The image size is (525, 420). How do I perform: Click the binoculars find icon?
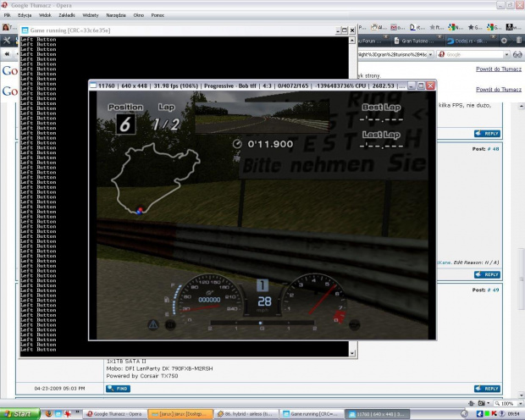(517, 54)
